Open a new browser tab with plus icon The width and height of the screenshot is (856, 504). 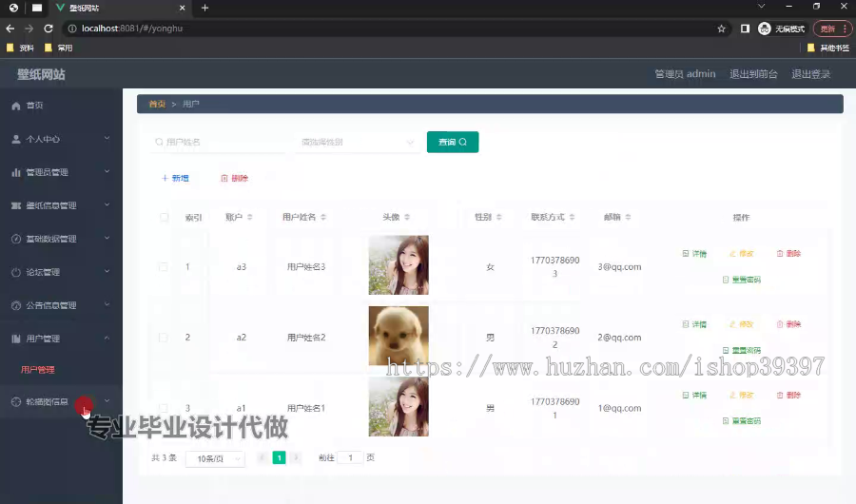pyautogui.click(x=204, y=8)
